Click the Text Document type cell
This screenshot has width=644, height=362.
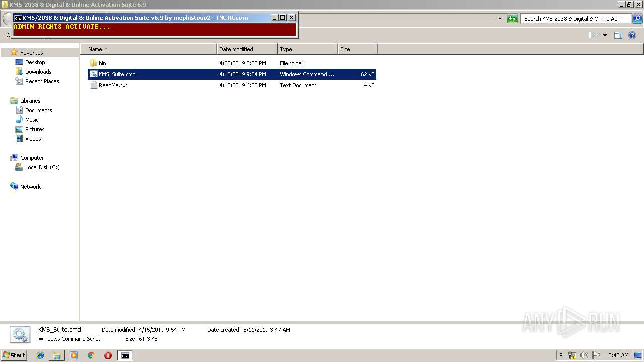(x=298, y=85)
